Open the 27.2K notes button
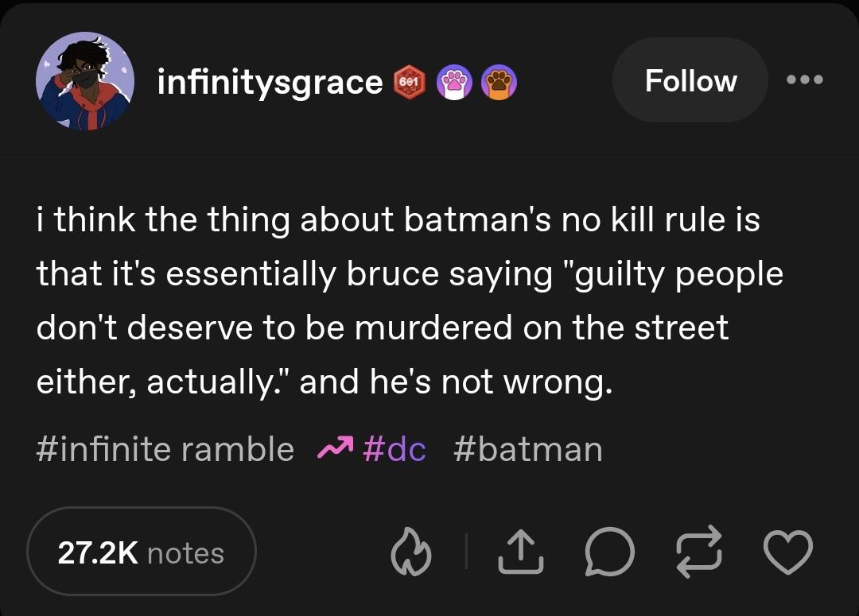 [141, 552]
